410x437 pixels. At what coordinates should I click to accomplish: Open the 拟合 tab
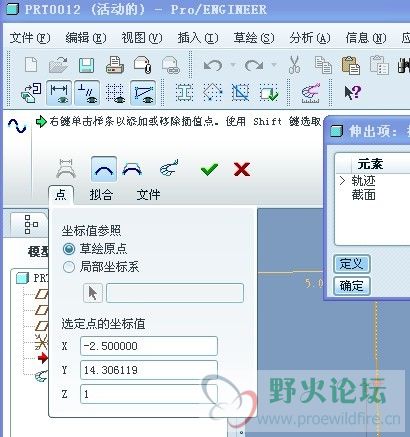[101, 195]
